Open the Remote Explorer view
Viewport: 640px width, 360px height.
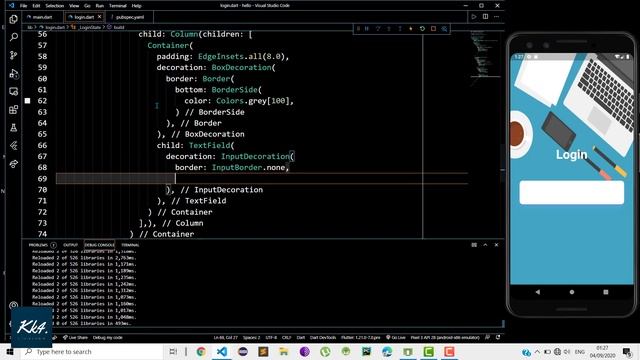tap(13, 91)
